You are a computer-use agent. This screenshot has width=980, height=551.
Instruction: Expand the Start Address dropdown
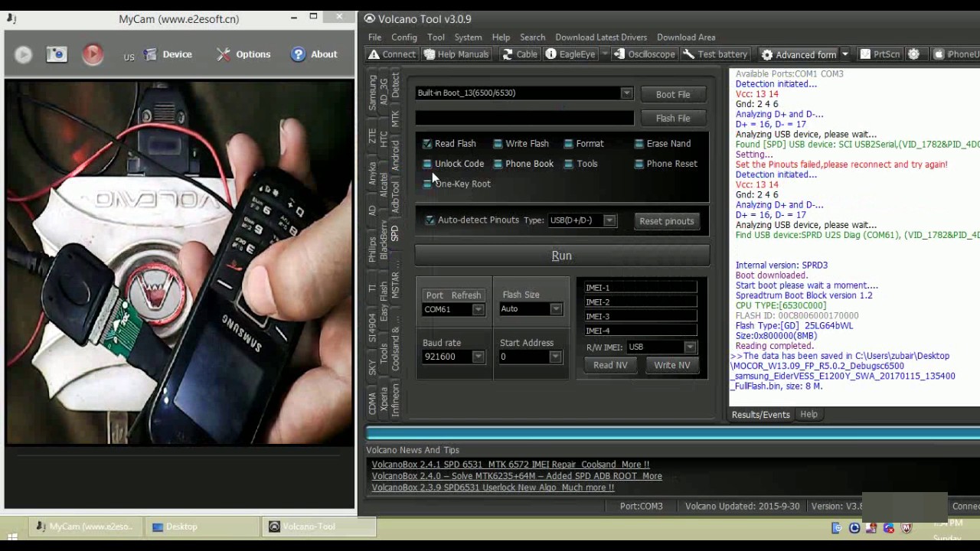(x=556, y=357)
